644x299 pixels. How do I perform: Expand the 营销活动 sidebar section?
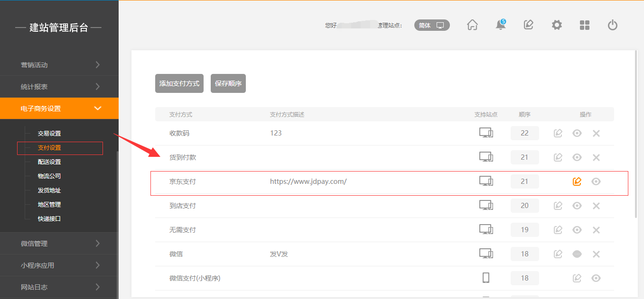point(59,65)
